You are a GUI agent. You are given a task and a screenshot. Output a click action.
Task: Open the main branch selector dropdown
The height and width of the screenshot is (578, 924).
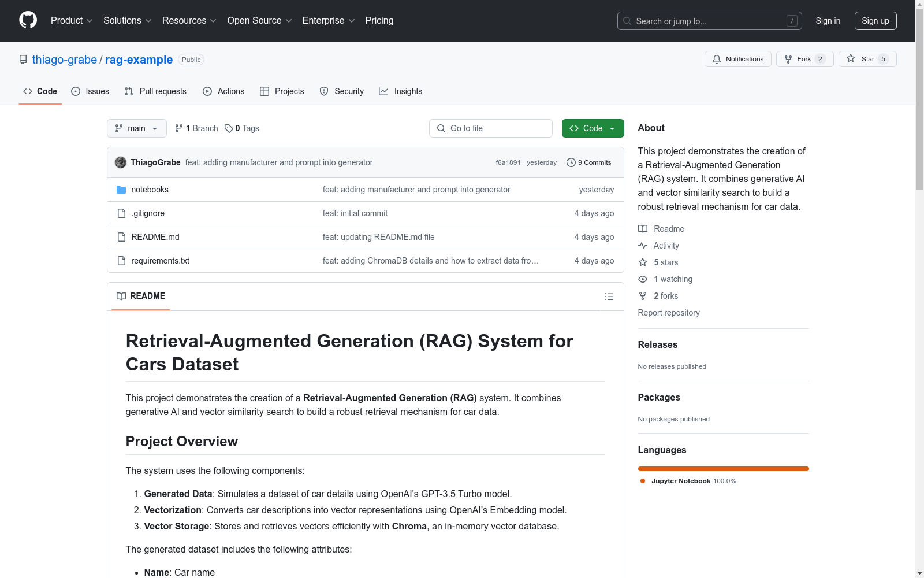[x=137, y=128]
